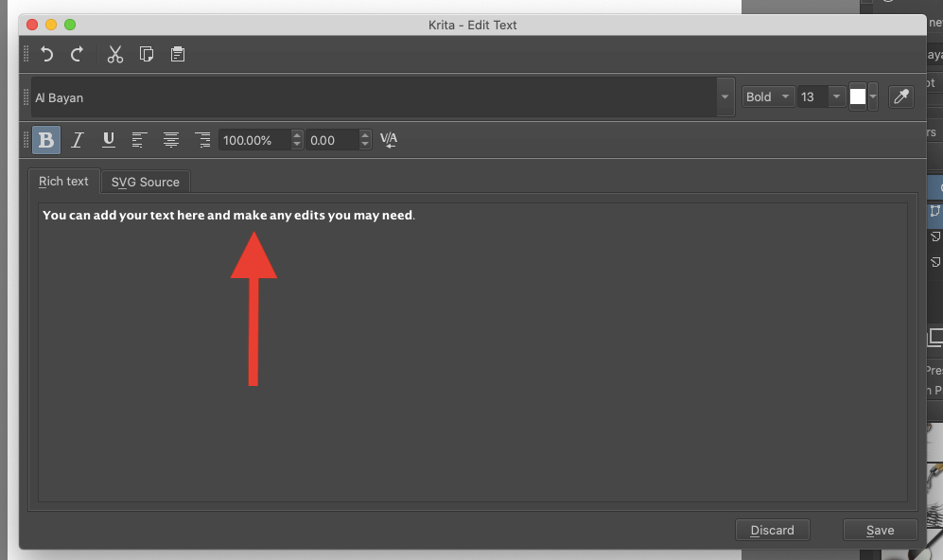Click the Undo arrow icon
The height and width of the screenshot is (560, 943).
point(46,54)
